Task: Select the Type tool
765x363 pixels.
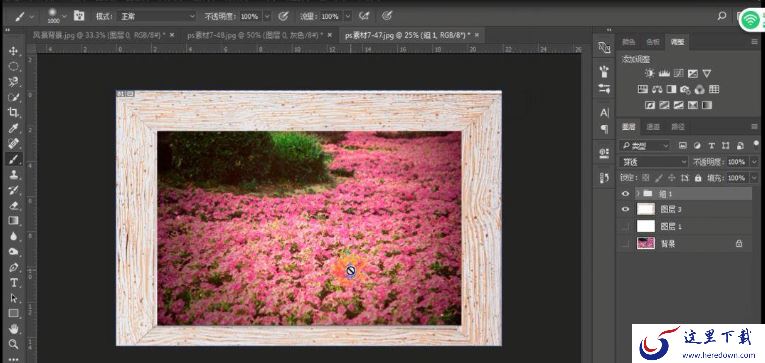Action: click(13, 282)
